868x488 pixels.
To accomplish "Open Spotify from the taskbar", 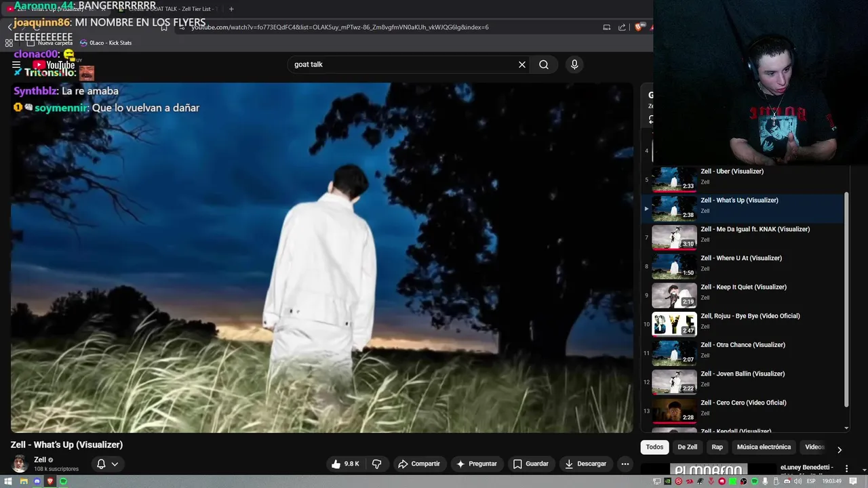I will pyautogui.click(x=63, y=481).
